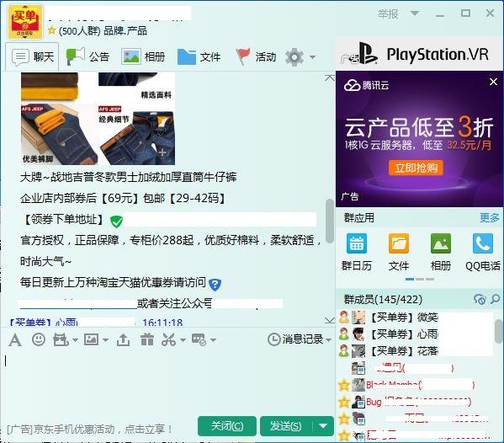Click the PlayStation VR ad banner
The width and height of the screenshot is (504, 443).
click(x=420, y=54)
